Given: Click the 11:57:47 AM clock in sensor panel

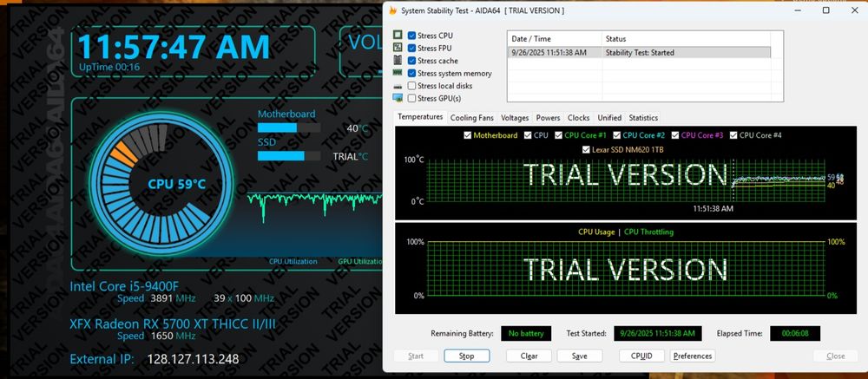Looking at the screenshot, I should [174, 47].
